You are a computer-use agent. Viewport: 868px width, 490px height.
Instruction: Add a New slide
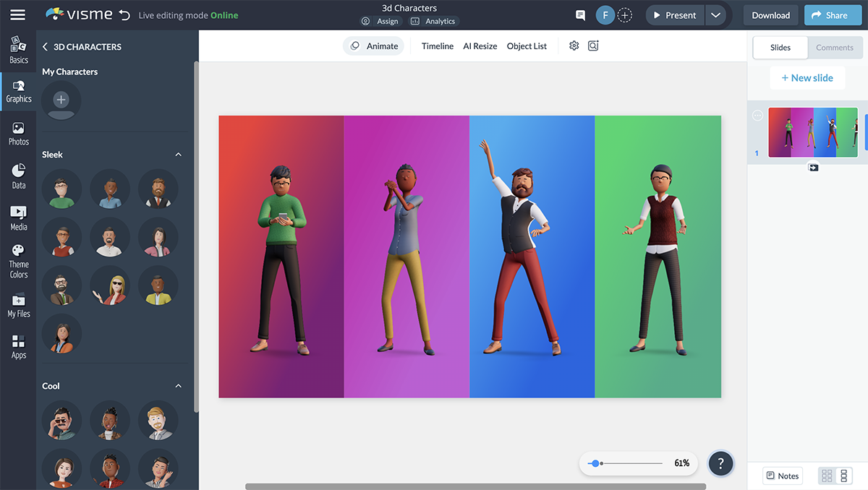point(807,78)
